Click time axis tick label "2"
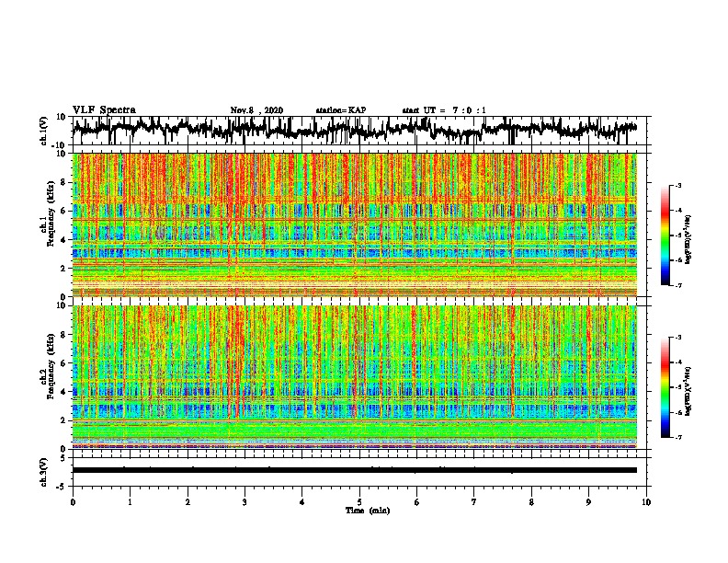The width and height of the screenshot is (728, 563). point(188,502)
